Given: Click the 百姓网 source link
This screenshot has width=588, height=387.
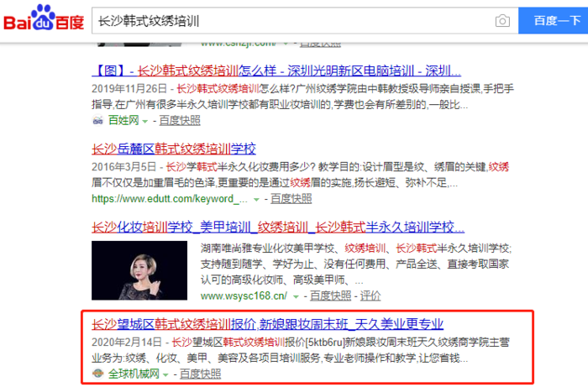Looking at the screenshot, I should click(x=123, y=120).
